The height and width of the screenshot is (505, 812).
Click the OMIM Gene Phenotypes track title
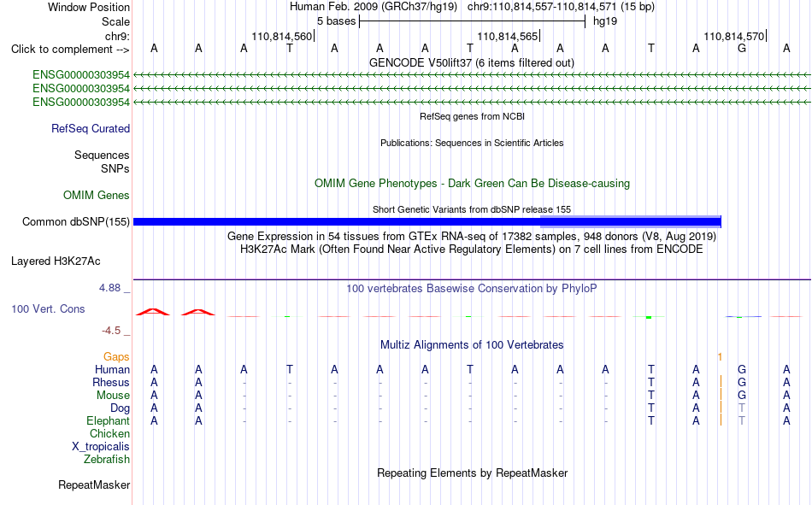472,184
